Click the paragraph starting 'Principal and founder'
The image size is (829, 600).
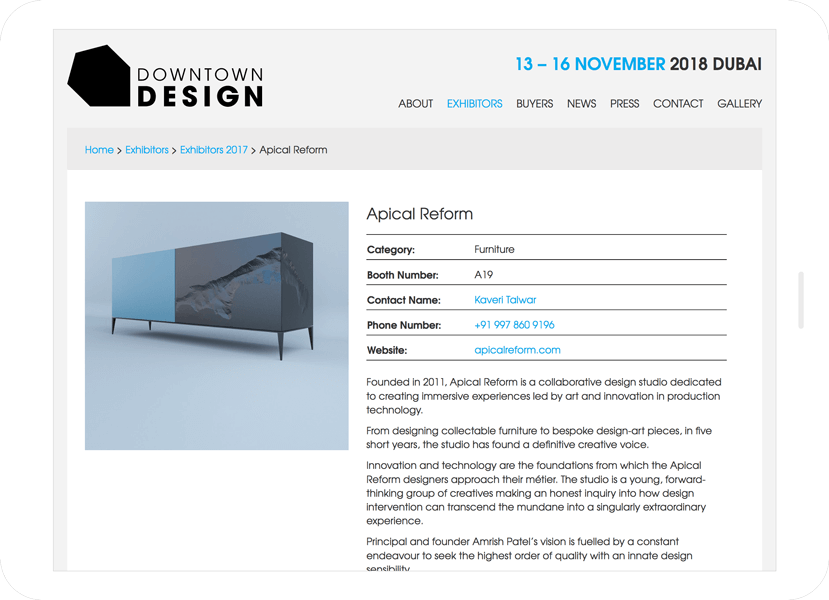(x=529, y=555)
